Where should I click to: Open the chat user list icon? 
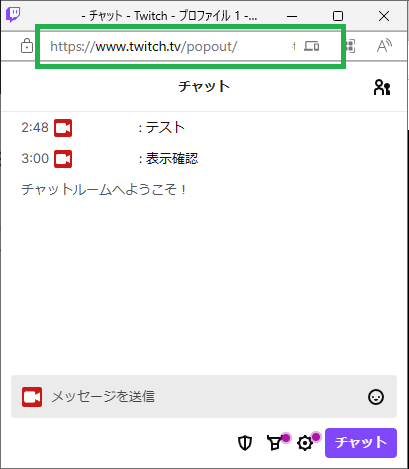click(x=382, y=87)
